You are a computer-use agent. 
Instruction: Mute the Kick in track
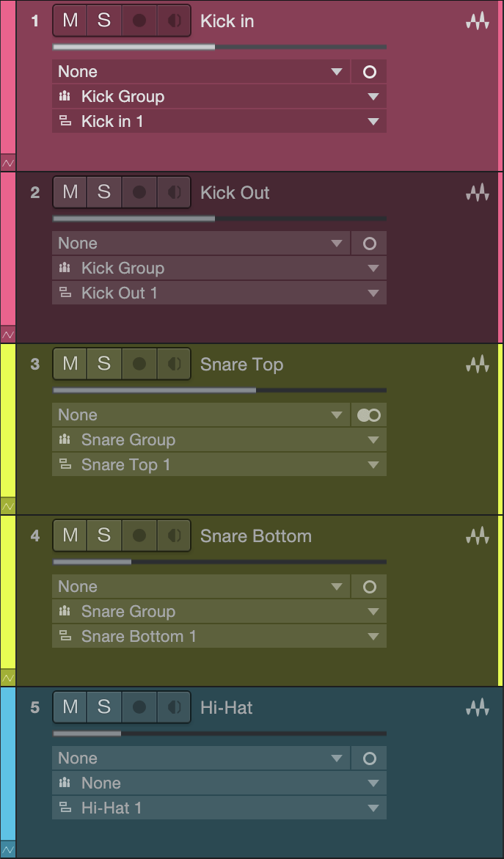70,21
